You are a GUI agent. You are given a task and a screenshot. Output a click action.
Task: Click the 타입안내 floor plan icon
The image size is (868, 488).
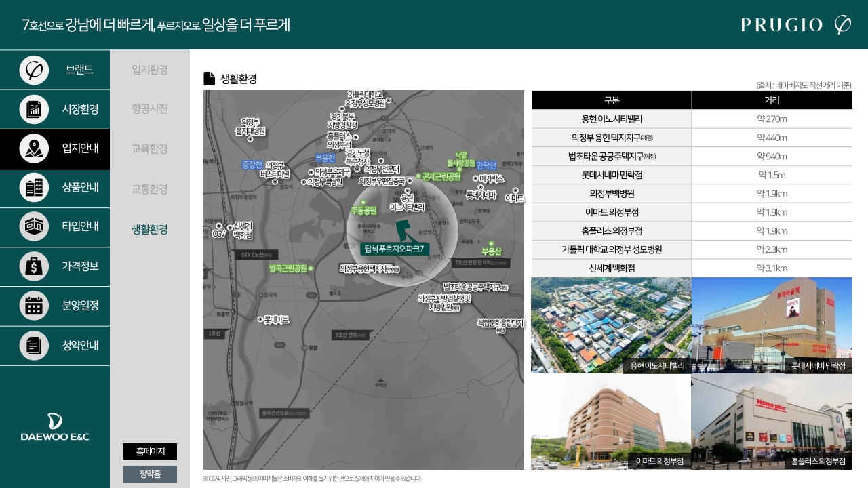coord(34,227)
